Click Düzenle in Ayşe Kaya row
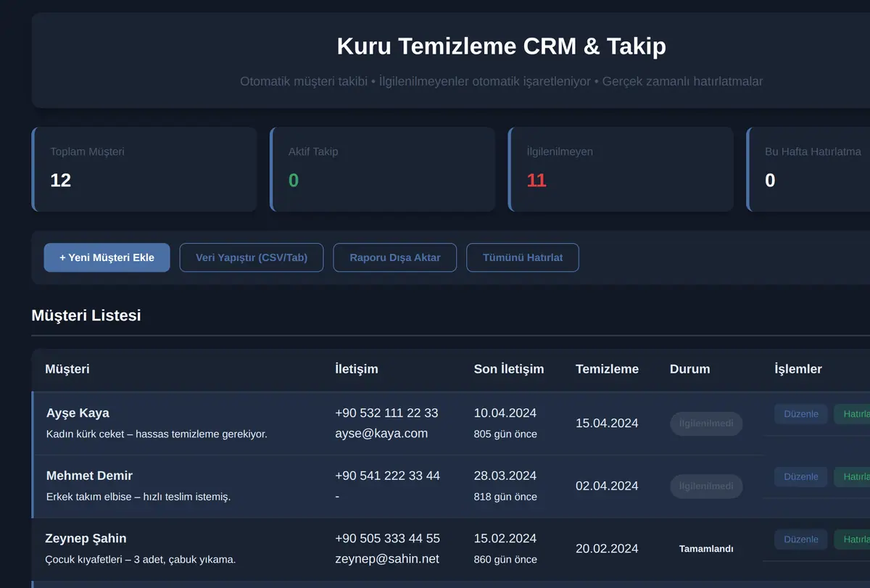This screenshot has width=870, height=588. coord(801,414)
